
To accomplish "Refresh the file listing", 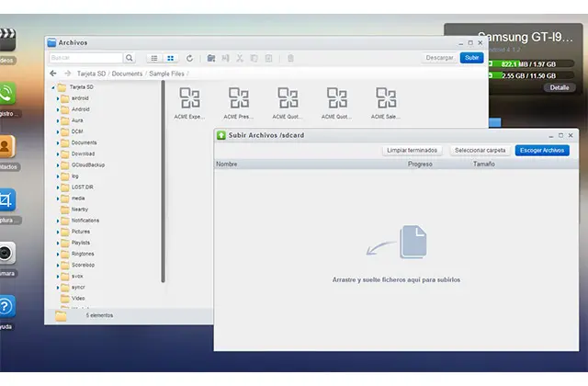I will [x=189, y=58].
